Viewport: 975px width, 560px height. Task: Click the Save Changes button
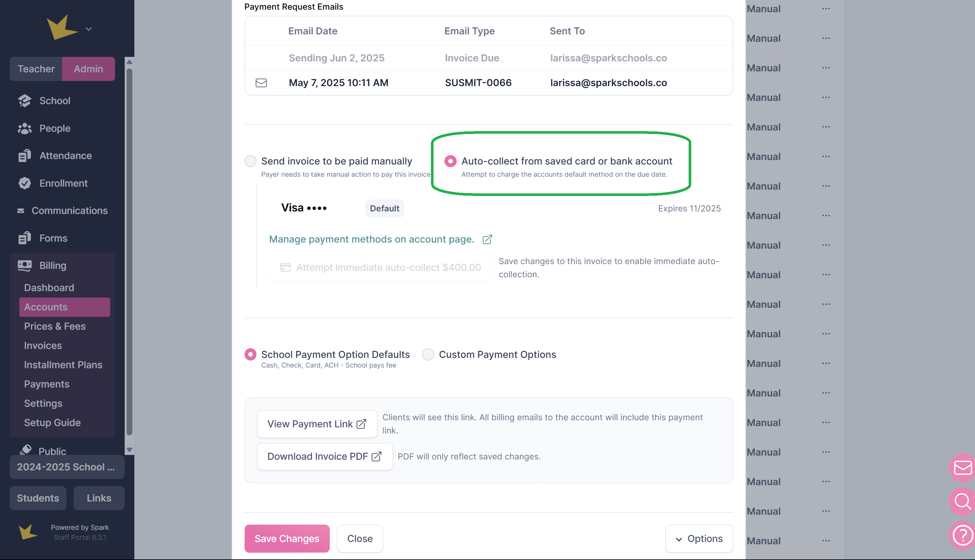287,538
